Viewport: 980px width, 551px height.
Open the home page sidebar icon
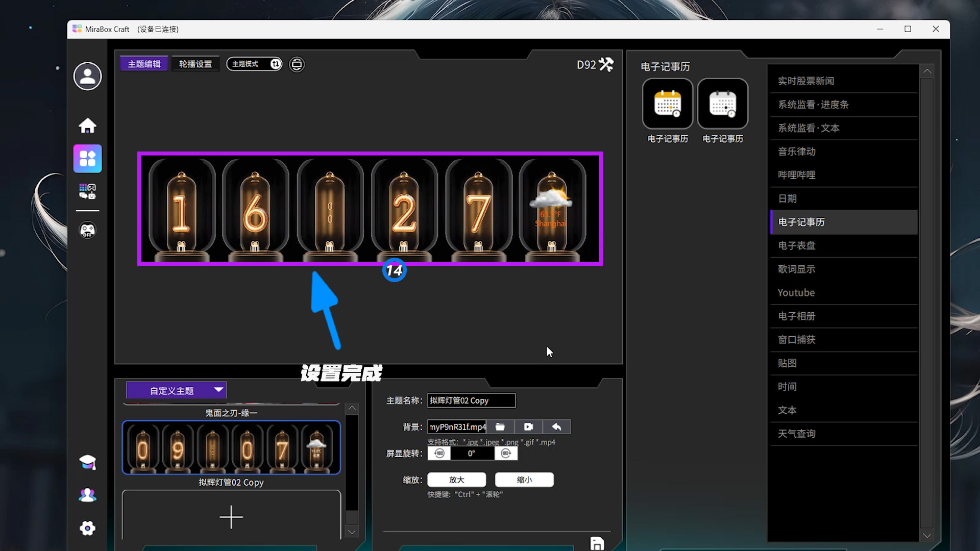(87, 126)
